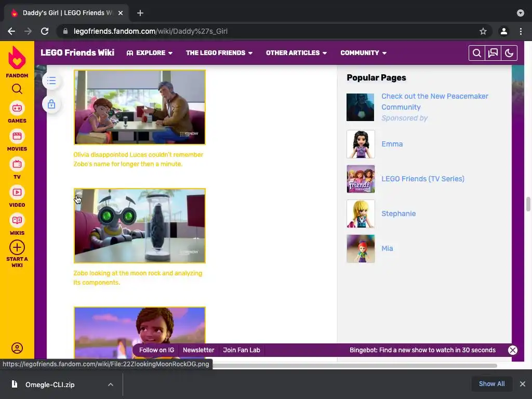Toggle dark mode with moon icon
Viewport: 532px width, 399px height.
(509, 53)
